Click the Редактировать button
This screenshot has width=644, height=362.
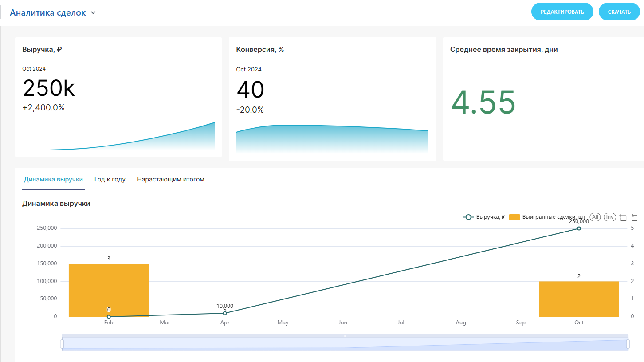click(562, 12)
